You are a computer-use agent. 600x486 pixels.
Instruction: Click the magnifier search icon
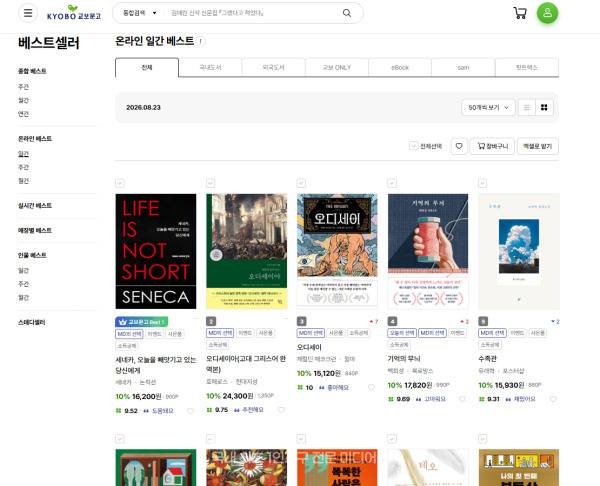pos(347,13)
